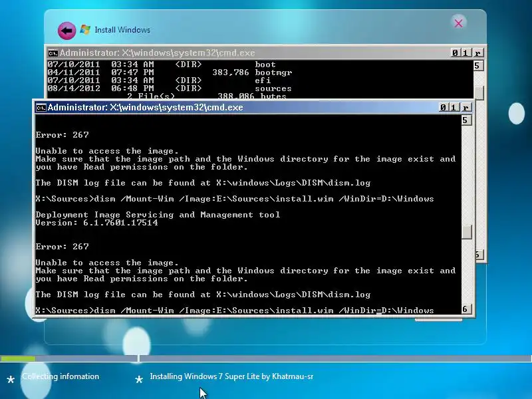Click asterisk icon beside 'Collecting infomation'
This screenshot has height=399, width=532.
point(11,379)
